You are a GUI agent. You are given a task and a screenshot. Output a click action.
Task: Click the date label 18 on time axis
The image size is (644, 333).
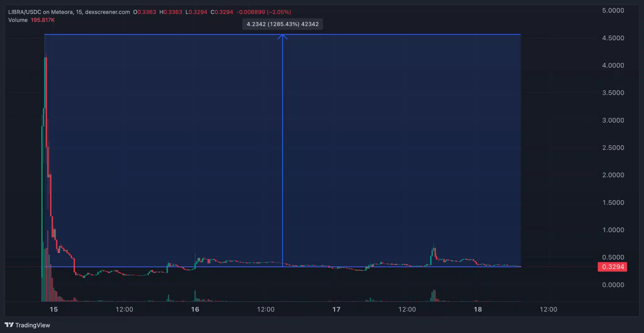pyautogui.click(x=478, y=309)
